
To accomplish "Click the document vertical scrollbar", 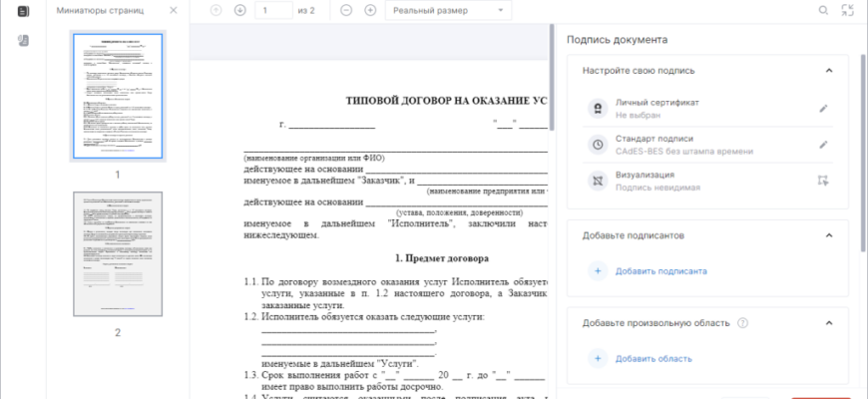I will (x=552, y=78).
